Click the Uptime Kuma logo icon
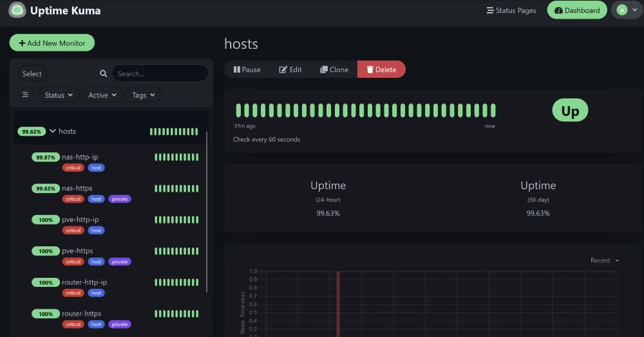Image resolution: width=644 pixels, height=337 pixels. tap(17, 10)
